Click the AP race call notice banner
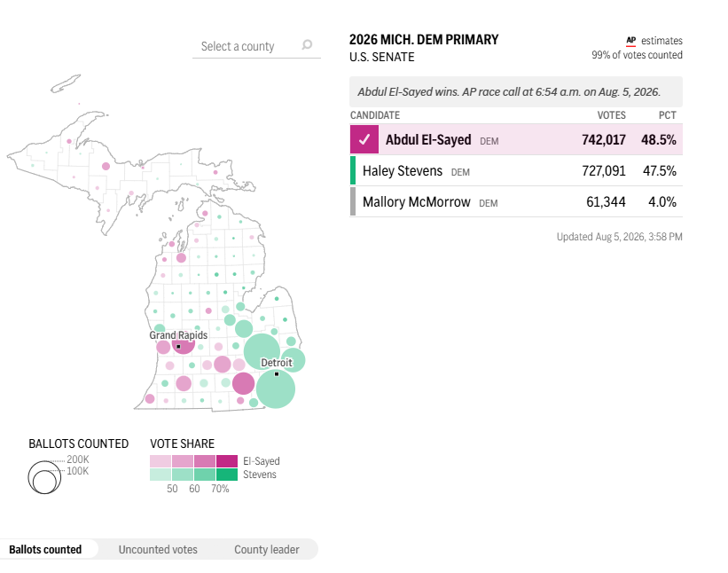Screen dimensions: 728x573 click(516, 92)
